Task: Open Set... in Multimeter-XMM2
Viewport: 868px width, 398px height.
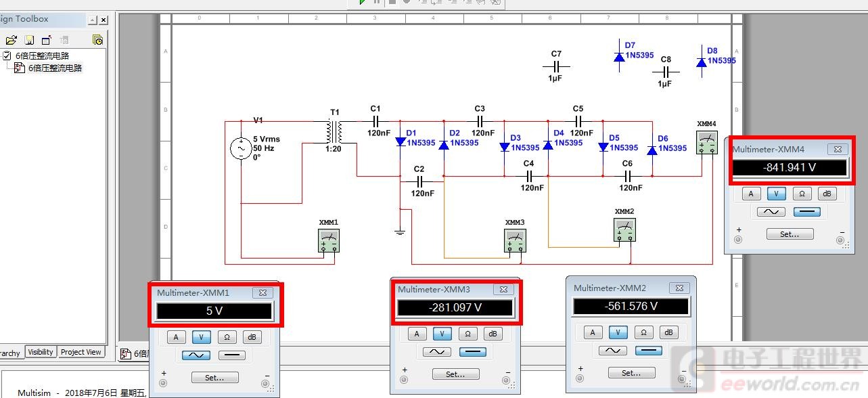Action: point(631,373)
